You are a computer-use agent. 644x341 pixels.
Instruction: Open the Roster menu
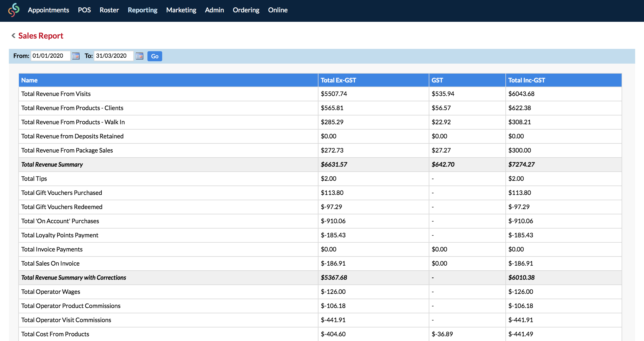(x=109, y=10)
